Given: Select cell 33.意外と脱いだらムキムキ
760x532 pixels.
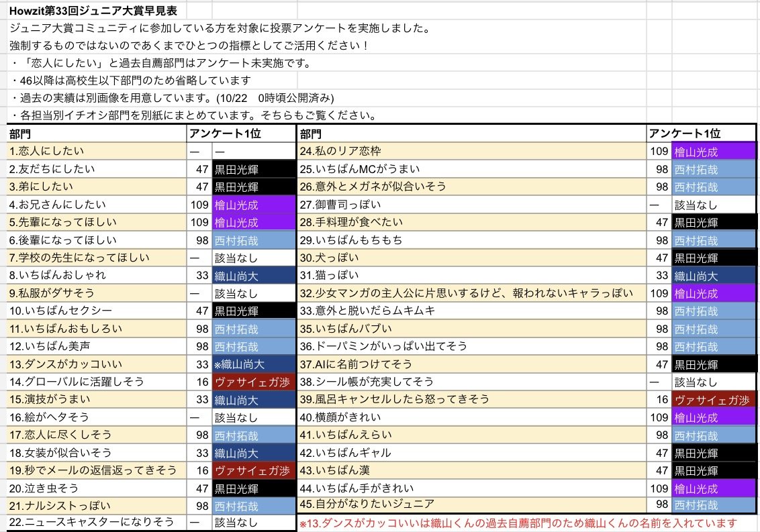Looking at the screenshot, I should click(471, 311).
